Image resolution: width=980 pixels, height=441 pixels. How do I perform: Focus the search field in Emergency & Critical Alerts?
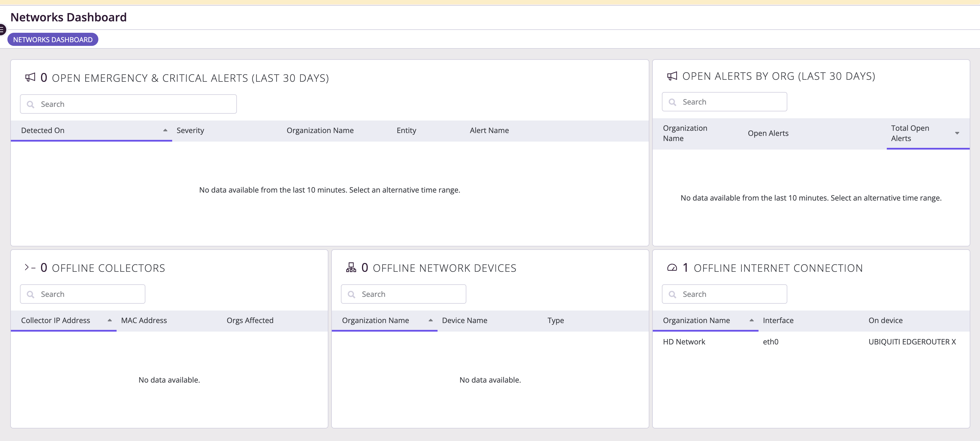[x=128, y=104]
